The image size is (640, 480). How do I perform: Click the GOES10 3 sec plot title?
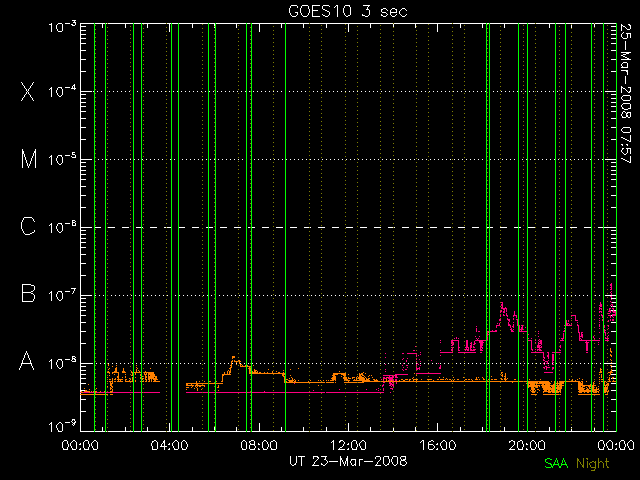click(x=348, y=11)
